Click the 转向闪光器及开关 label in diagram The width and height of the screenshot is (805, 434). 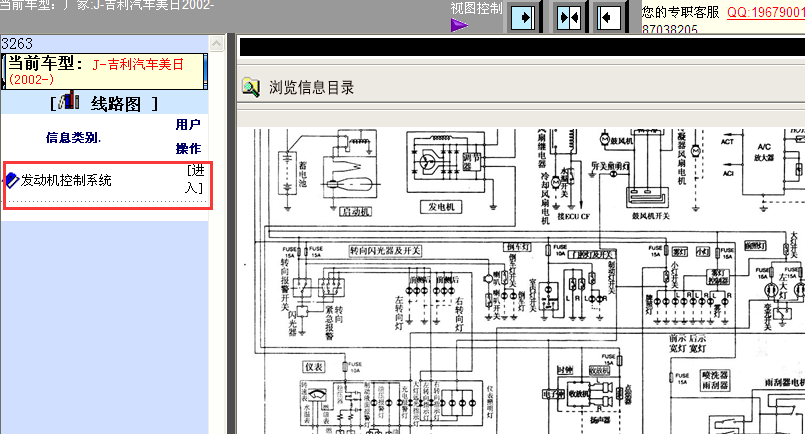click(x=385, y=251)
